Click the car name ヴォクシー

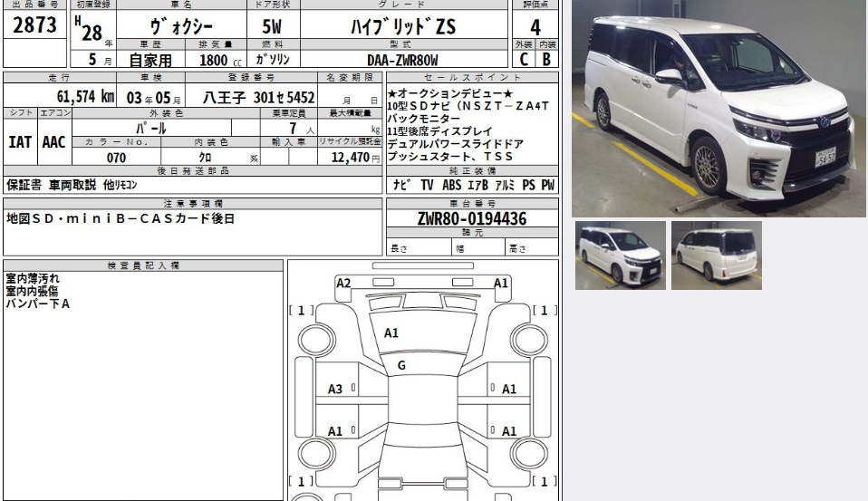tap(181, 26)
